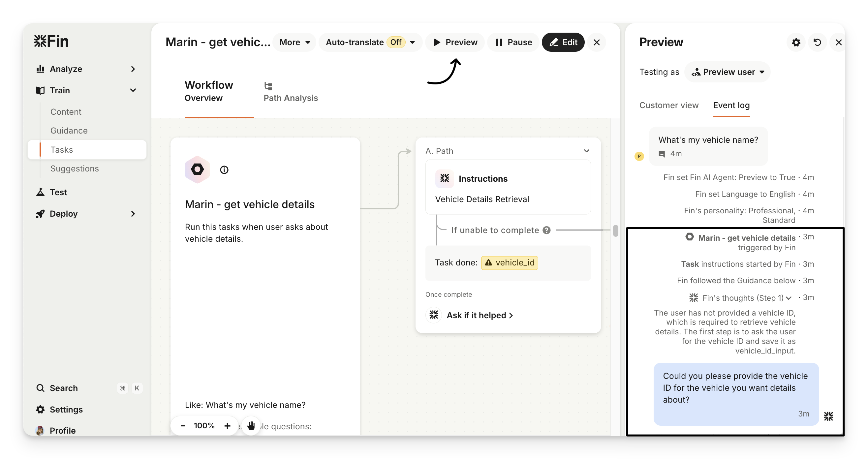Click the vehicle_id attribute tag
Screen dimensions: 868x459
(x=510, y=263)
